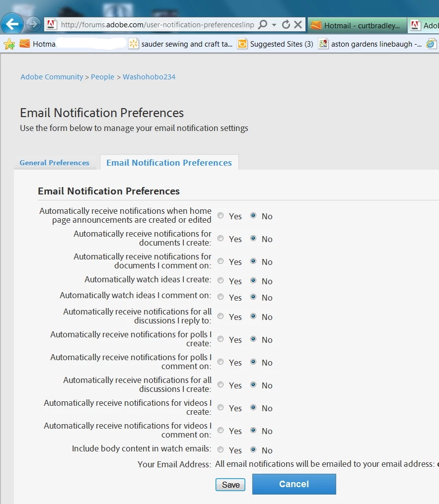Select No for discussions I reply to
Image resolution: width=439 pixels, height=504 pixels.
coord(253,316)
